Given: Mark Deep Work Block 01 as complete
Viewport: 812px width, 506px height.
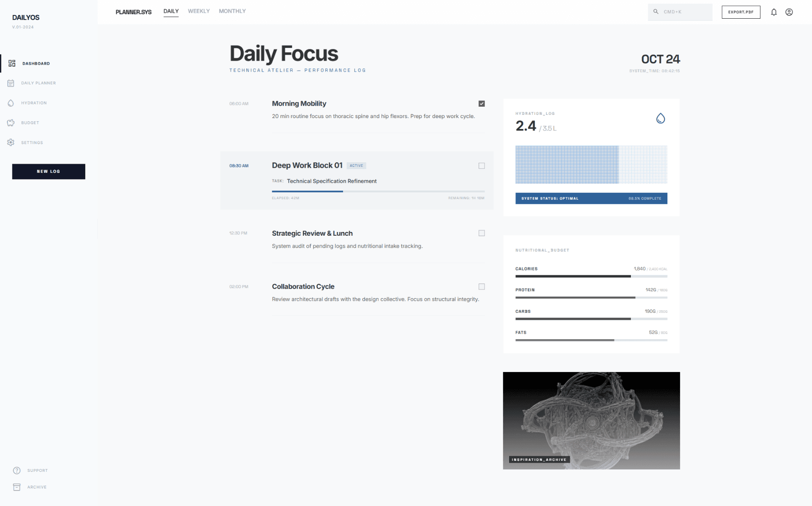Looking at the screenshot, I should 481,165.
